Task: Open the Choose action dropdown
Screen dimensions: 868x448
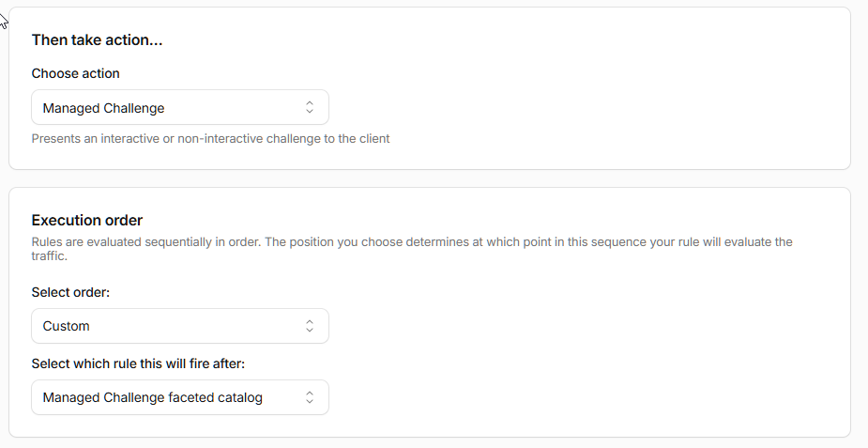Action: coord(180,107)
